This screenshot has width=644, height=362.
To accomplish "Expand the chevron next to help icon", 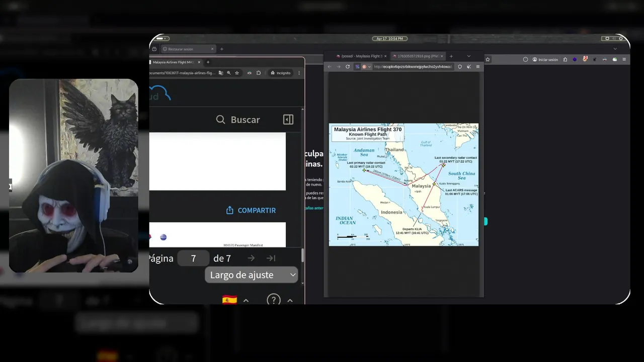I will coord(290,301).
